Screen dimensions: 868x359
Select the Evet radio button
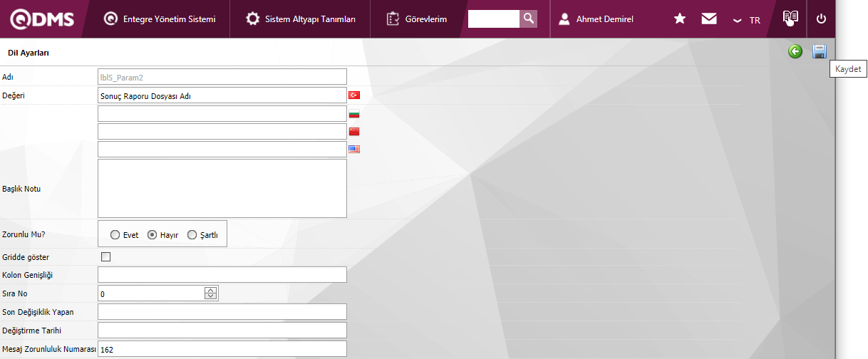(115, 235)
